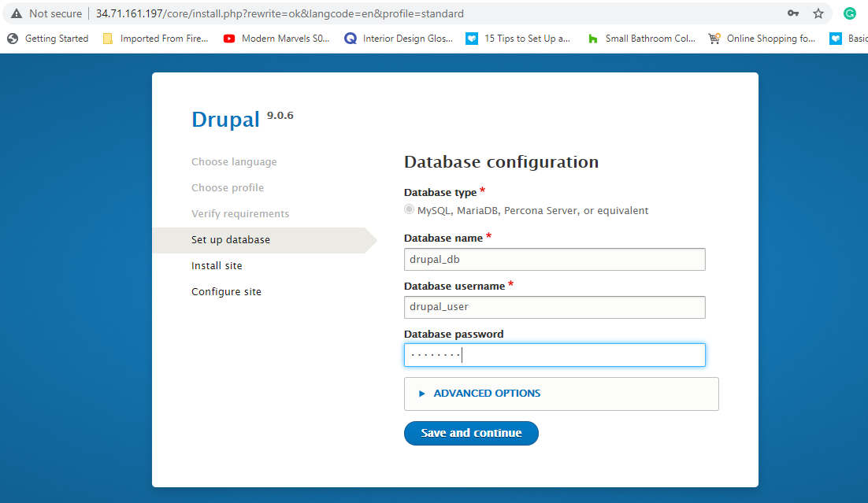868x503 pixels.
Task: Click the Drupal logo title
Action: (225, 119)
